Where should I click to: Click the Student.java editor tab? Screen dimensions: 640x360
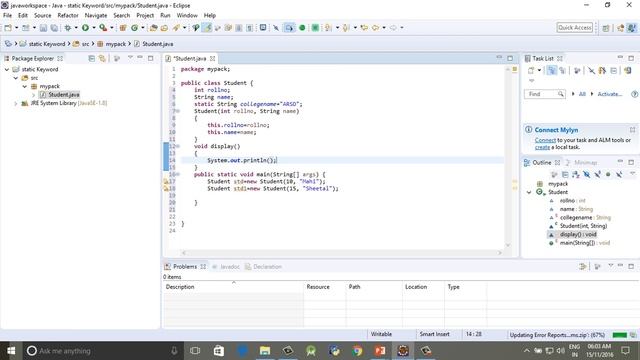click(190, 58)
